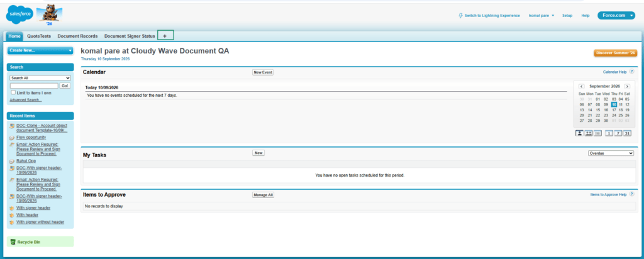Screen dimensions: 644x259
Task: Select the Home tab
Action: click(x=14, y=36)
